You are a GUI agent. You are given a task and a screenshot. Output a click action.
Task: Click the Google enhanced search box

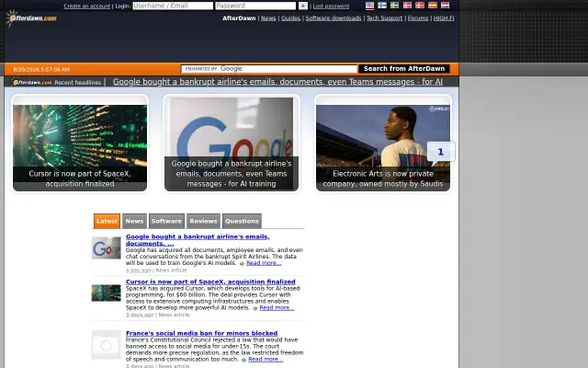coord(269,69)
